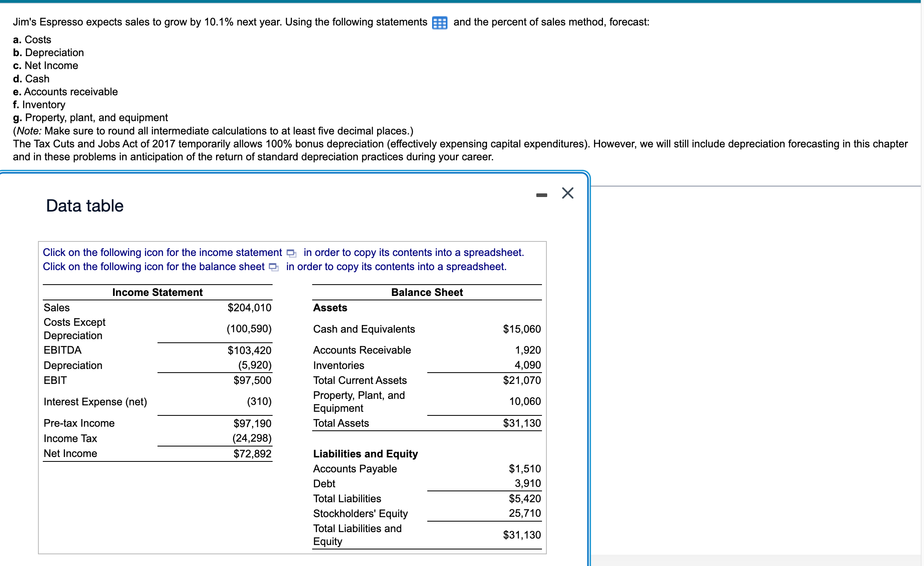Minimize the Data table popup

point(542,195)
